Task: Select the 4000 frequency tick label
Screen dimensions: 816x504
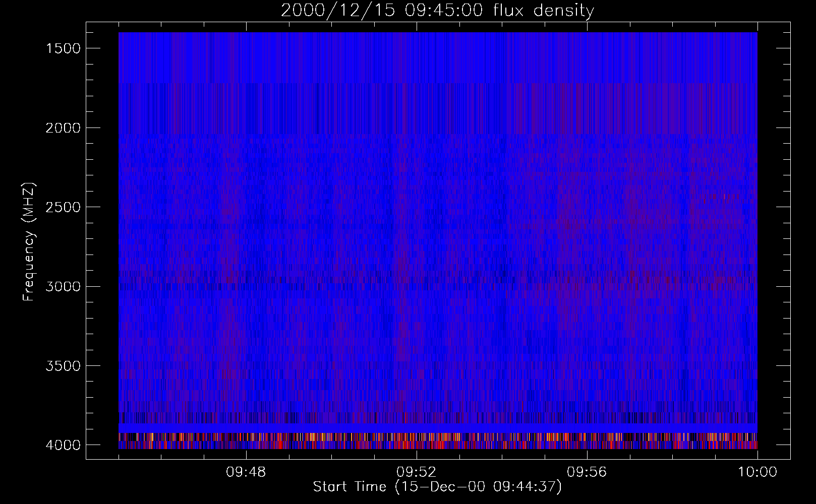Action: tap(63, 445)
